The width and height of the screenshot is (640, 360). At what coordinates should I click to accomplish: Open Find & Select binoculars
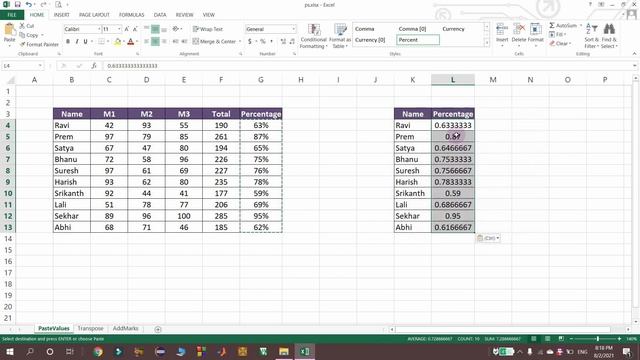(x=609, y=29)
